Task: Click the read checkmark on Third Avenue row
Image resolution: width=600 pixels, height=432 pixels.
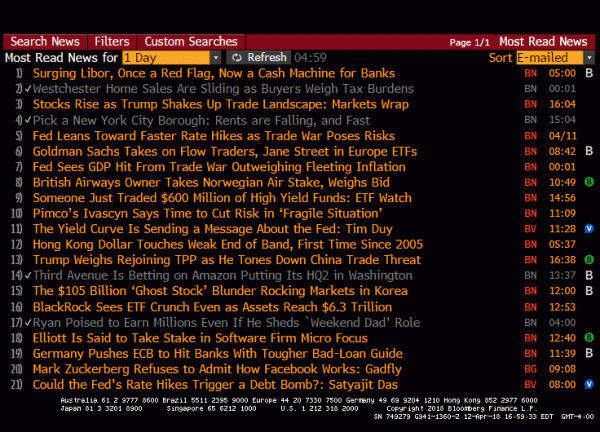Action: pos(28,276)
